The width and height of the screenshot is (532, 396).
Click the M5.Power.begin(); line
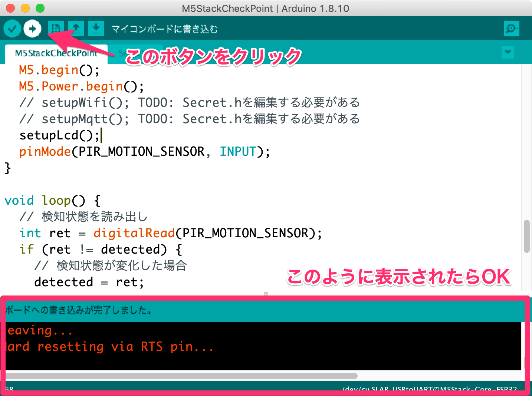82,86
